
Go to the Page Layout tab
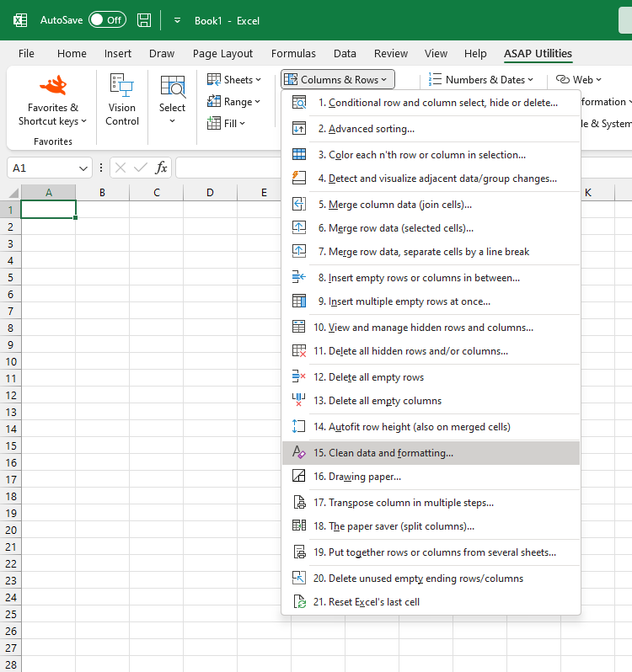click(222, 54)
